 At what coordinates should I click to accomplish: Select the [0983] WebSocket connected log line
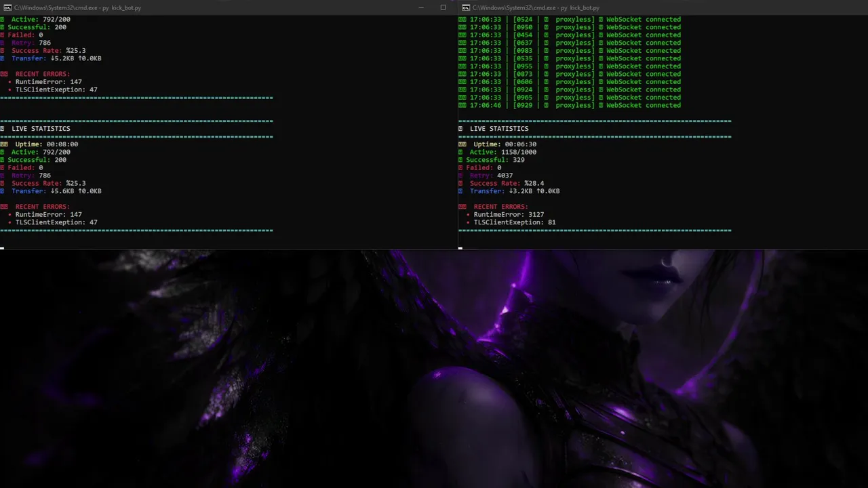pos(570,51)
